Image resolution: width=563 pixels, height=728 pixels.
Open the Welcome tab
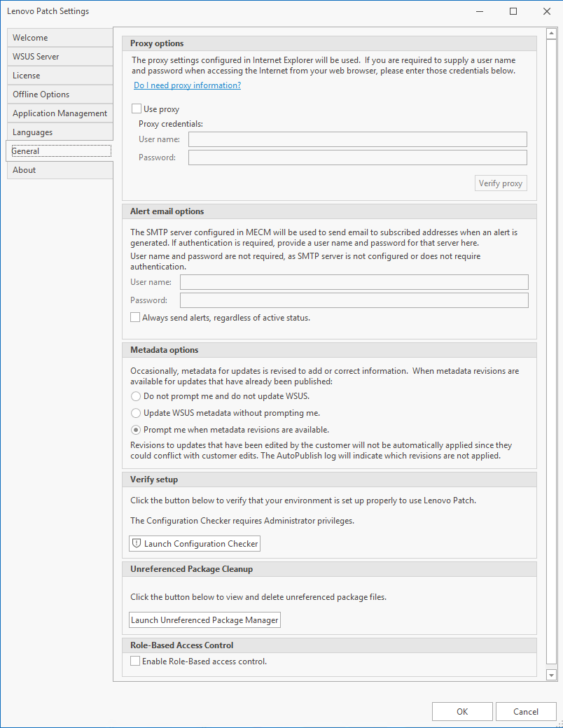[60, 38]
